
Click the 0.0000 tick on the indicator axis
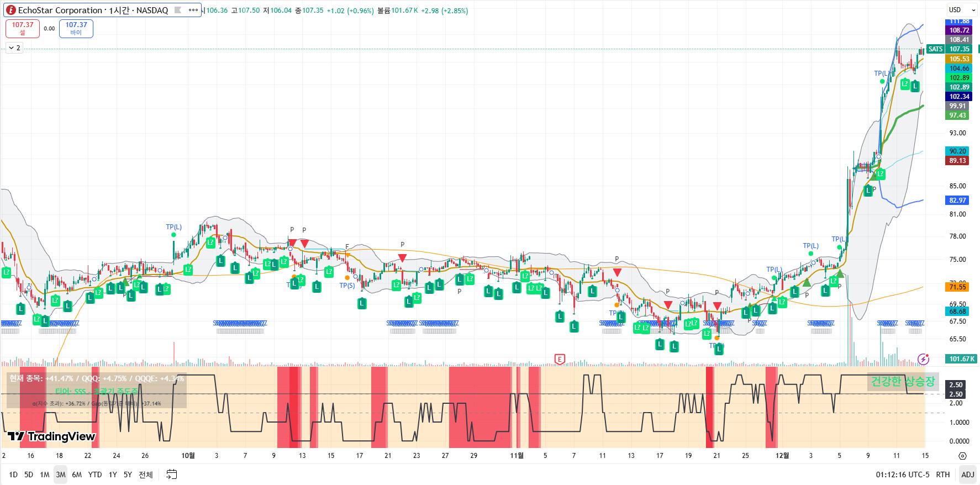click(960, 441)
